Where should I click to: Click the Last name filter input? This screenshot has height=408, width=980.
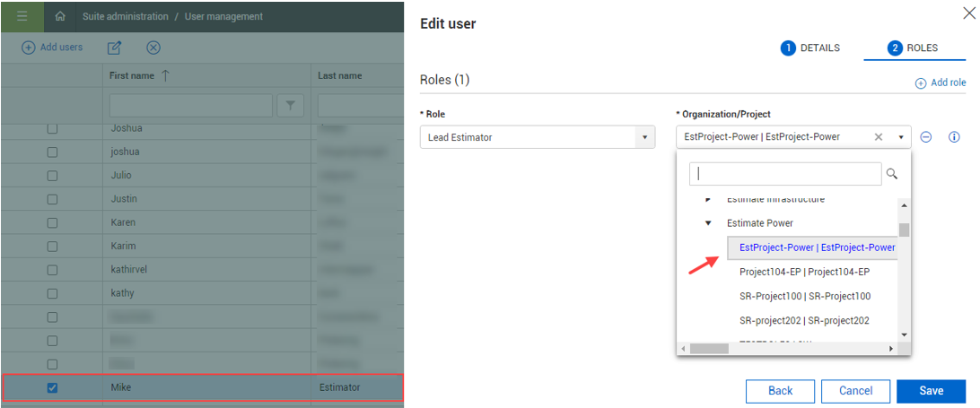coord(360,106)
